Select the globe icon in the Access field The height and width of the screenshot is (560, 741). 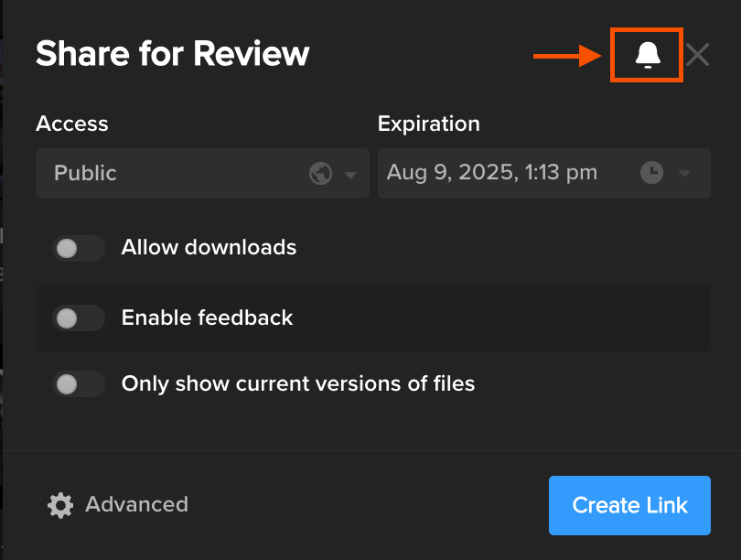(x=319, y=173)
